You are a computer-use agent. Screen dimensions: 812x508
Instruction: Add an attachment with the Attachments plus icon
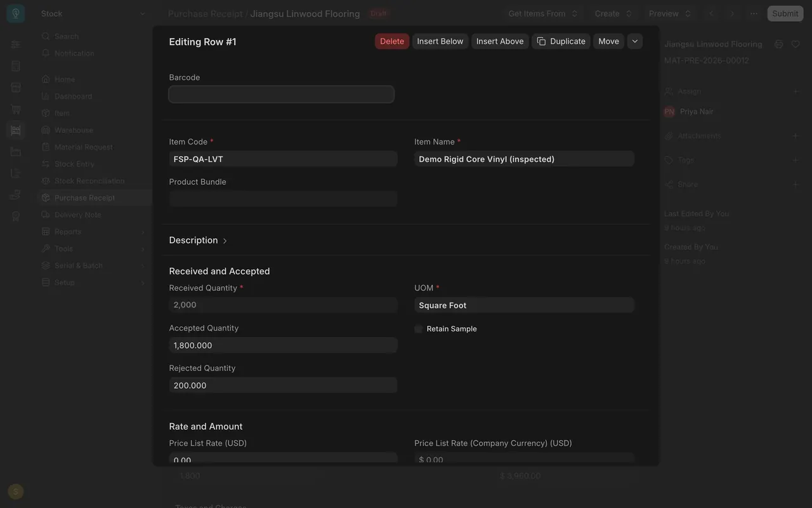pyautogui.click(x=796, y=136)
